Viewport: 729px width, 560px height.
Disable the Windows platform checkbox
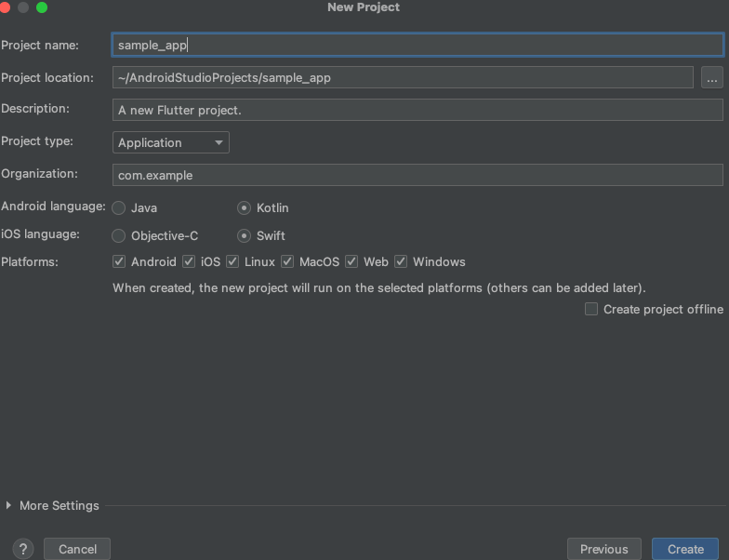tap(401, 261)
